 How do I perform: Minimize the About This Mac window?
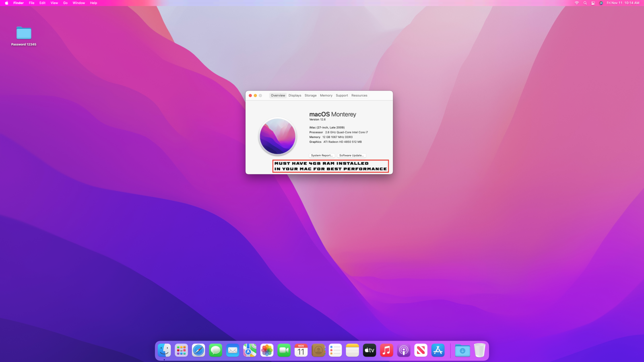coord(255,96)
